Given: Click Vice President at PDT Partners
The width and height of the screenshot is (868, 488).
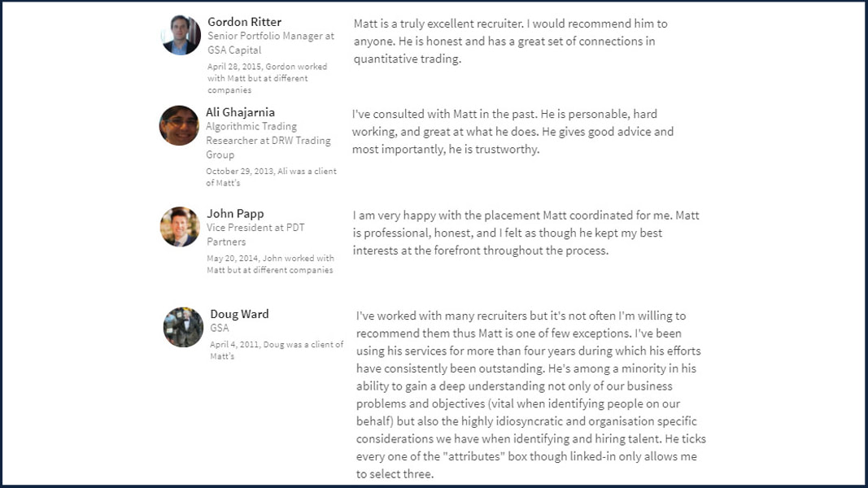Looking at the screenshot, I should [255, 234].
